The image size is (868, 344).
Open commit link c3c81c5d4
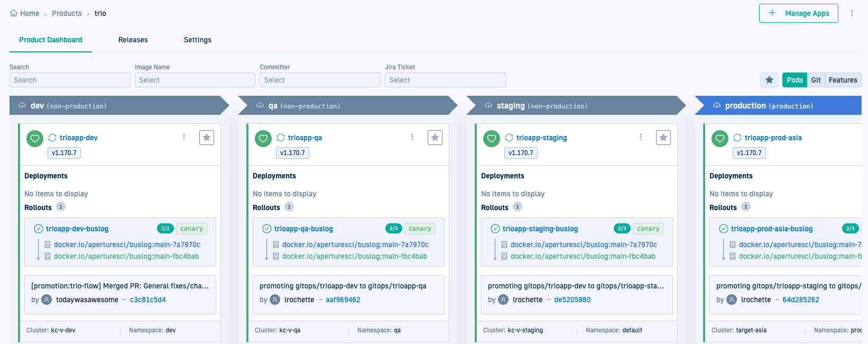point(148,300)
